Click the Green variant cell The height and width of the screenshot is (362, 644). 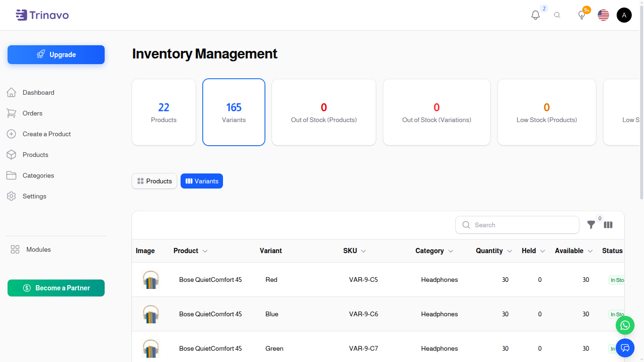(274, 348)
